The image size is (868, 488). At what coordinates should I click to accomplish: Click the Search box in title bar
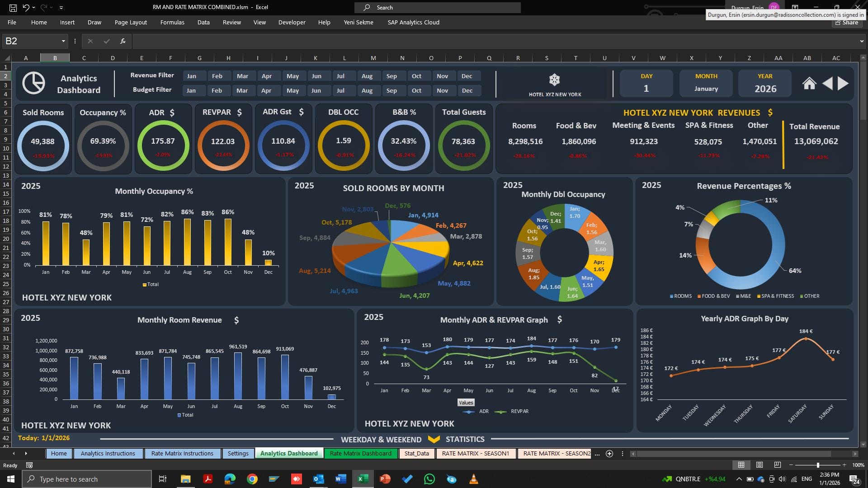click(x=438, y=7)
